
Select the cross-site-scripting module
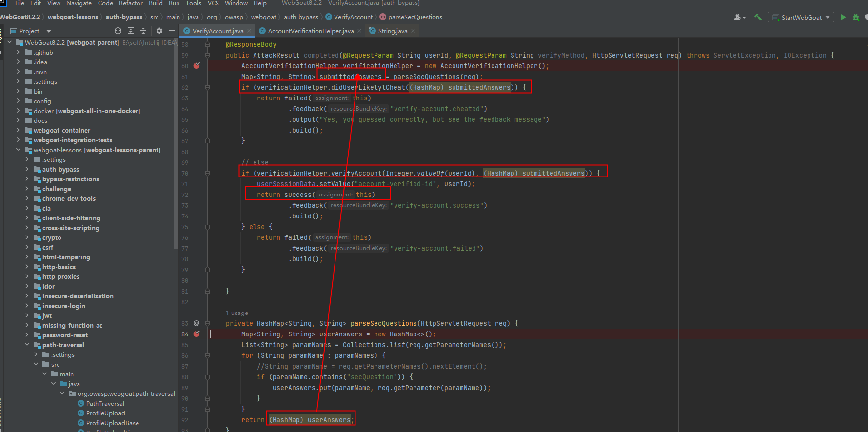pyautogui.click(x=71, y=228)
